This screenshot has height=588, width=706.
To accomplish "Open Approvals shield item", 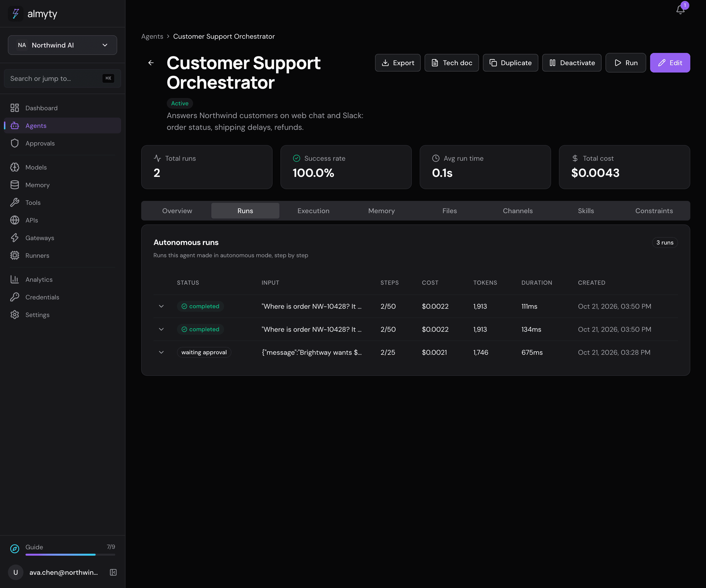I will pyautogui.click(x=62, y=143).
